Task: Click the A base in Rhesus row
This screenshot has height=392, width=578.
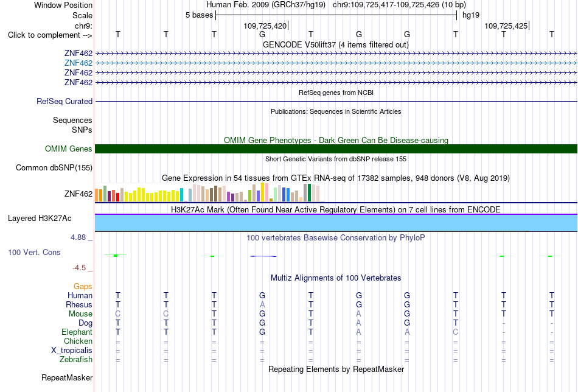Action: pos(262,304)
